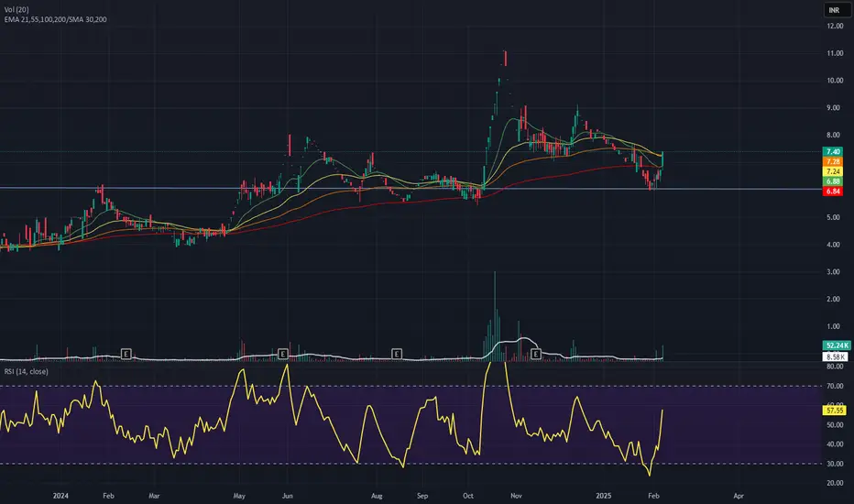Click 11.00 on the price scale
854x504 pixels.
click(835, 53)
